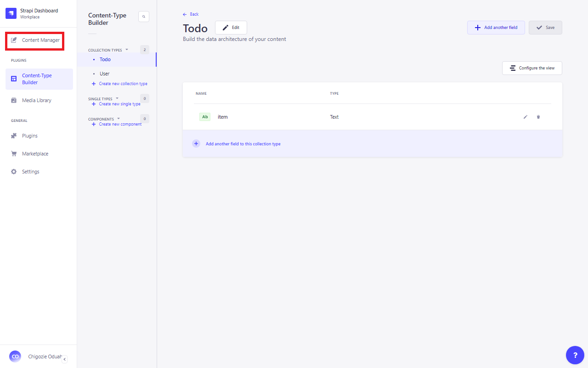Go Back using the back link
The width and height of the screenshot is (588, 368).
191,14
